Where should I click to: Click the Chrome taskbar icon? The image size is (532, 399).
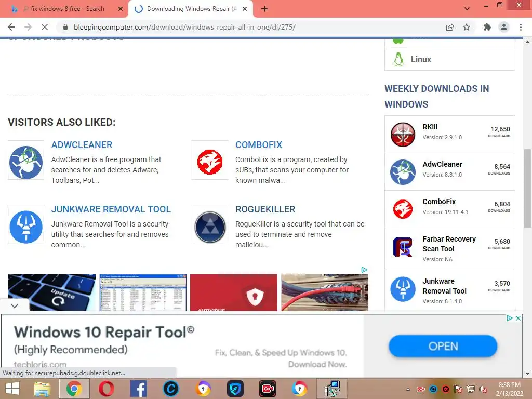pos(74,389)
